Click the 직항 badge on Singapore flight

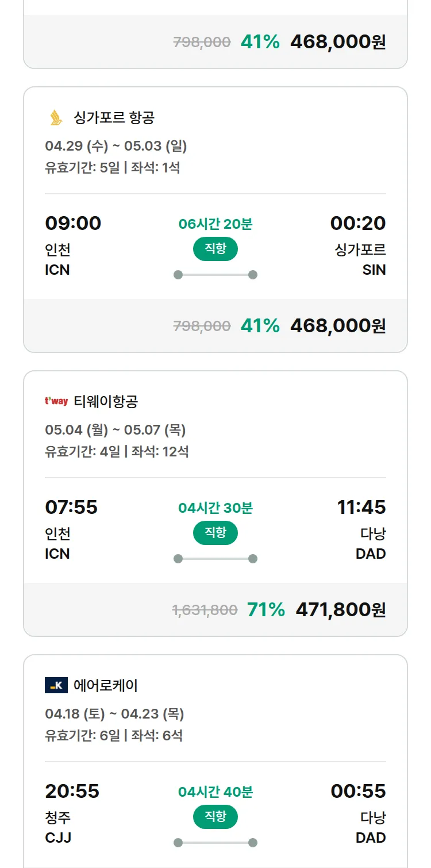coord(215,249)
